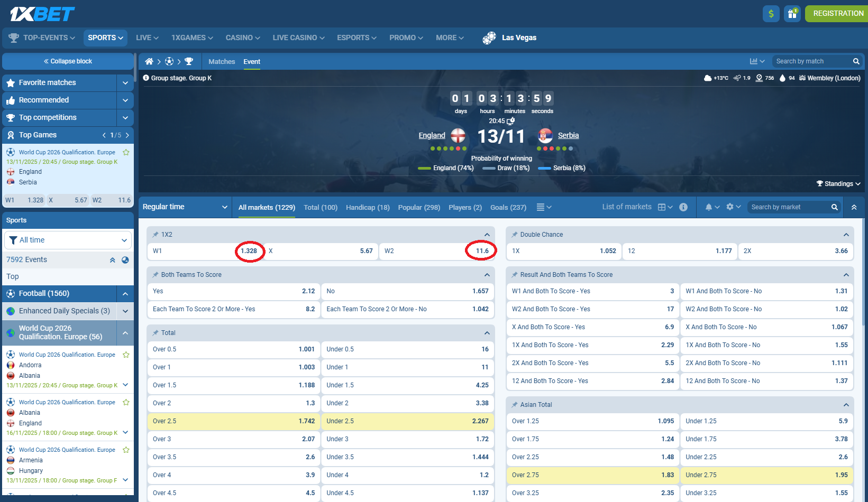Image resolution: width=868 pixels, height=502 pixels.
Task: Collapse all markets with double chevron icon
Action: tap(854, 207)
